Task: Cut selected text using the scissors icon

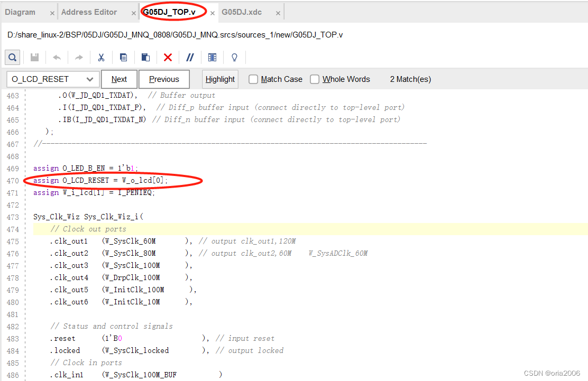Action: click(x=101, y=57)
